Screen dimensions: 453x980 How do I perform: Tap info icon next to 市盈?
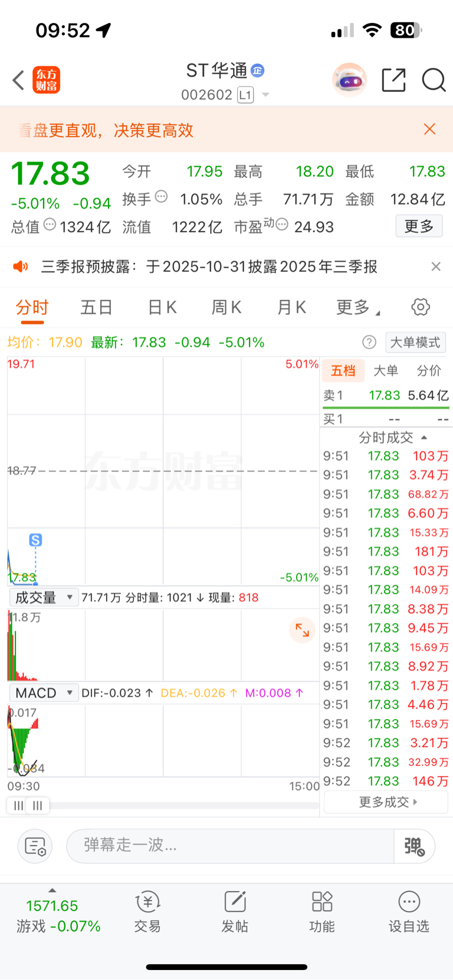tap(282, 225)
